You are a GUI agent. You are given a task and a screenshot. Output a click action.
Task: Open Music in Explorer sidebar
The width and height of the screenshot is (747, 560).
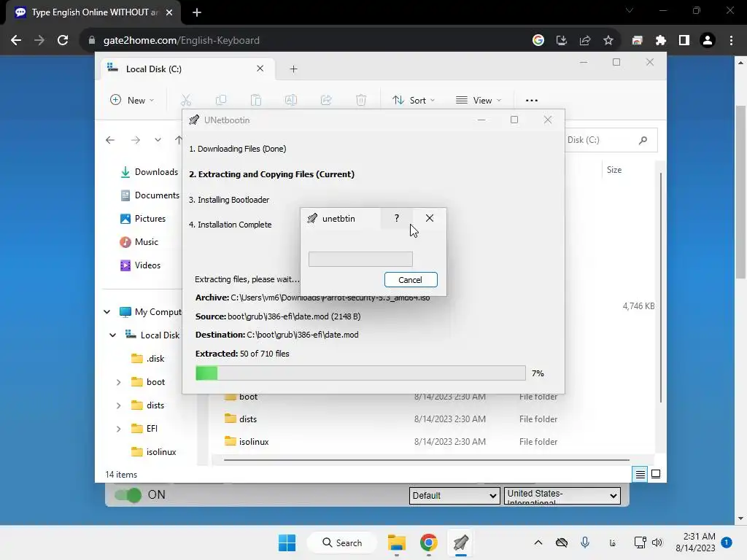click(139, 242)
